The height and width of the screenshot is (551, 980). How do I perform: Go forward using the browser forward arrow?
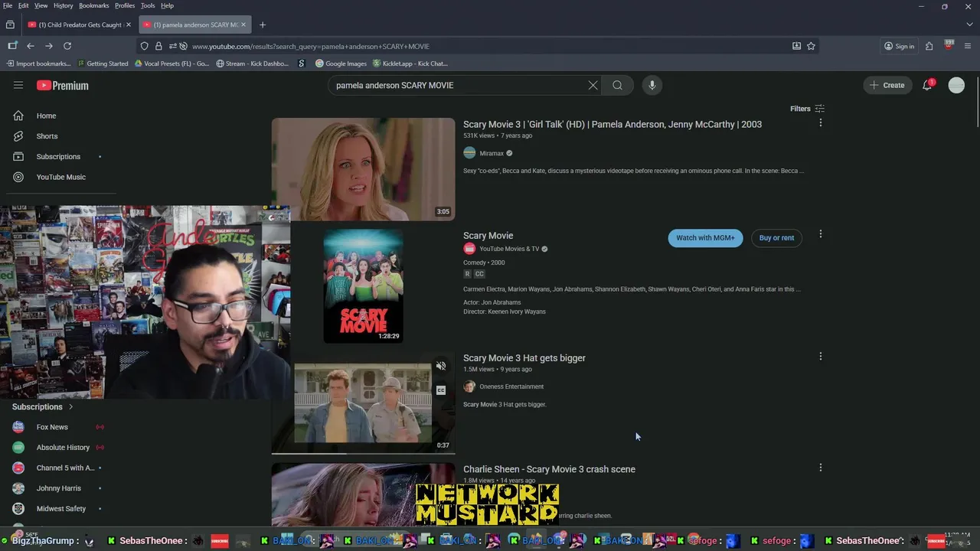click(x=49, y=46)
